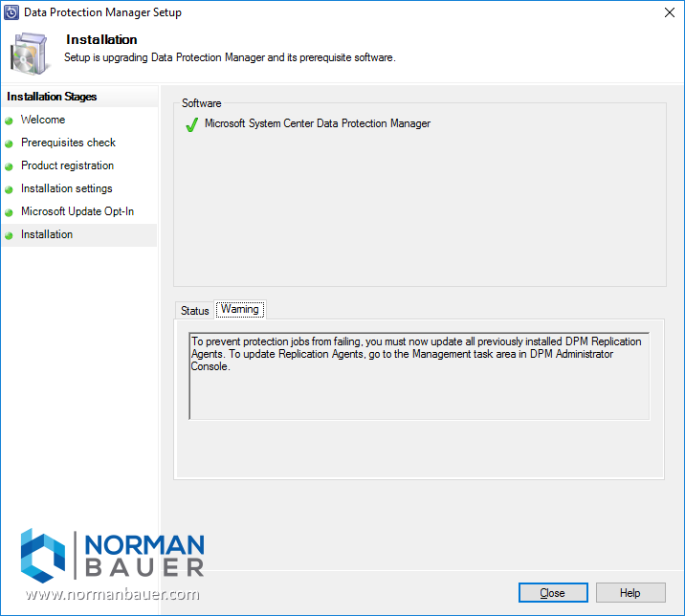Click the Microsoft System Center Data Protection Manager entry
The width and height of the screenshot is (685, 616).
318,123
